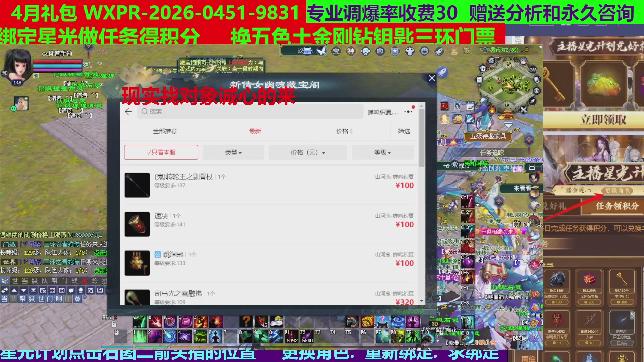Switch to 世 chat channel tab in top row
The width and height of the screenshot is (644, 362).
15,280
